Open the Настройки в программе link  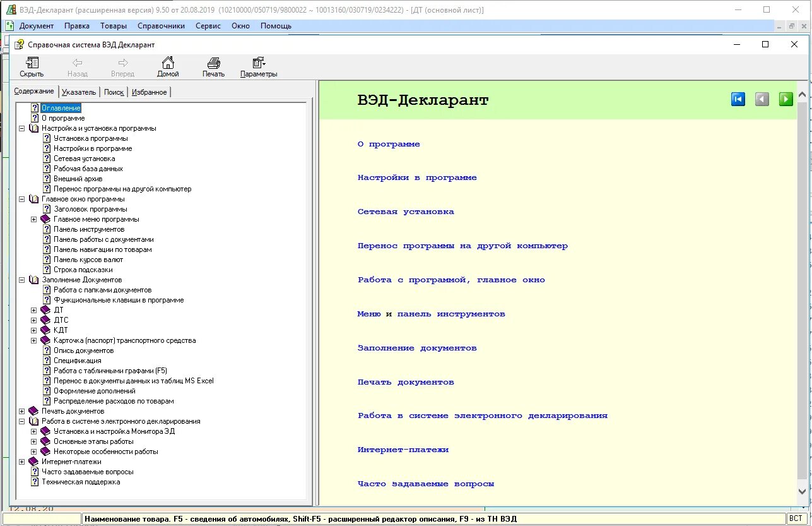pos(417,178)
